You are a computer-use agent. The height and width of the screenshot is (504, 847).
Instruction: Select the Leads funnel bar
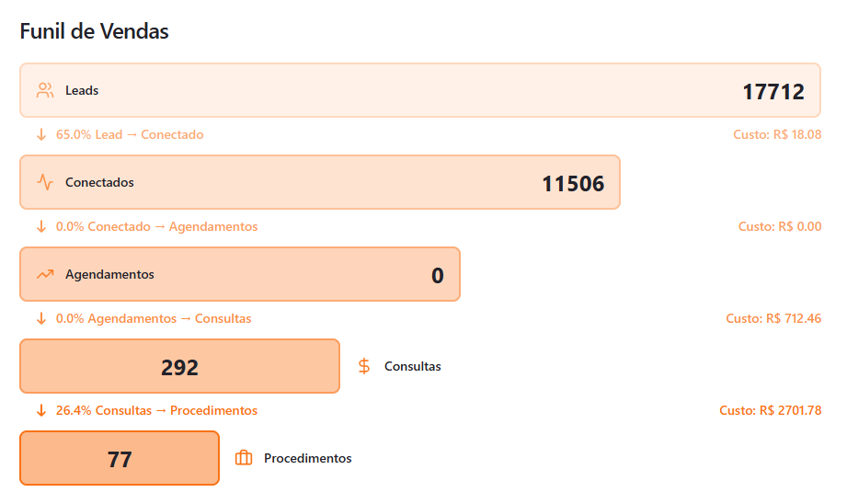point(420,90)
